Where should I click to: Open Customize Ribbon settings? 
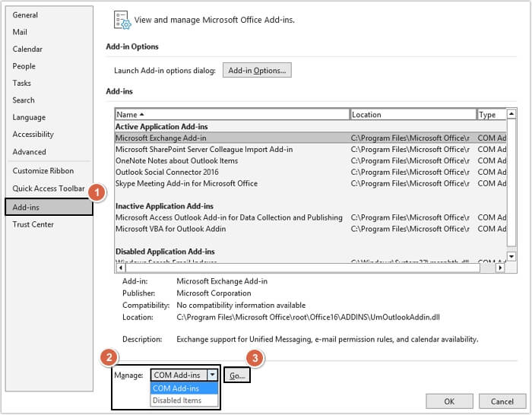click(x=43, y=171)
